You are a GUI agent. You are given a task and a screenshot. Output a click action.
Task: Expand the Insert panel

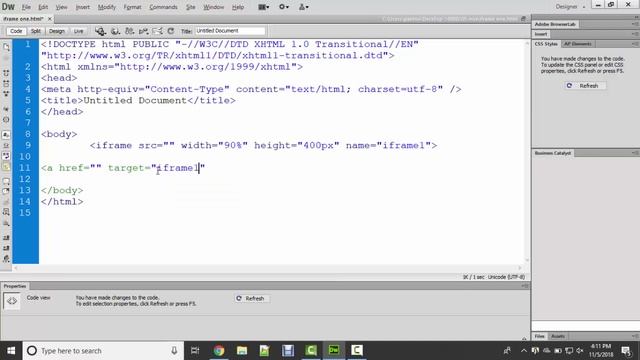(x=541, y=34)
